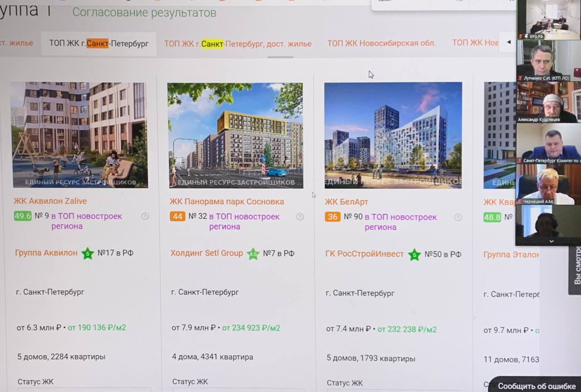
Task: Click 'от 7.9 млн ₽' price text
Action: tap(194, 328)
